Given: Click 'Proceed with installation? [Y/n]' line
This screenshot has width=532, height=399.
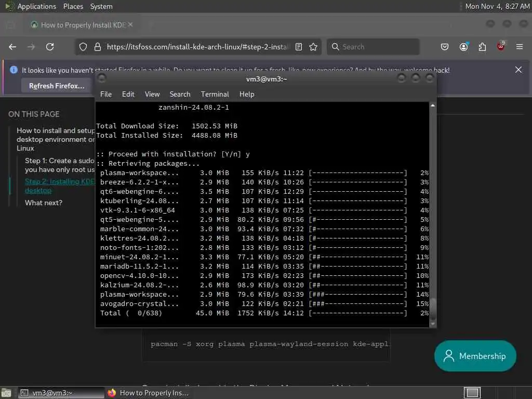Looking at the screenshot, I should point(172,154).
